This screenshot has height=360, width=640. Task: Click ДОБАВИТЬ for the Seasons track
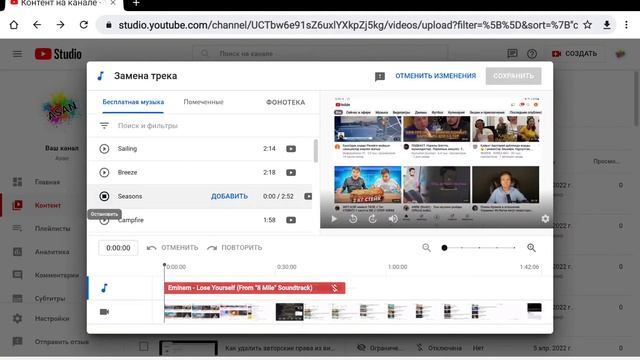point(229,196)
